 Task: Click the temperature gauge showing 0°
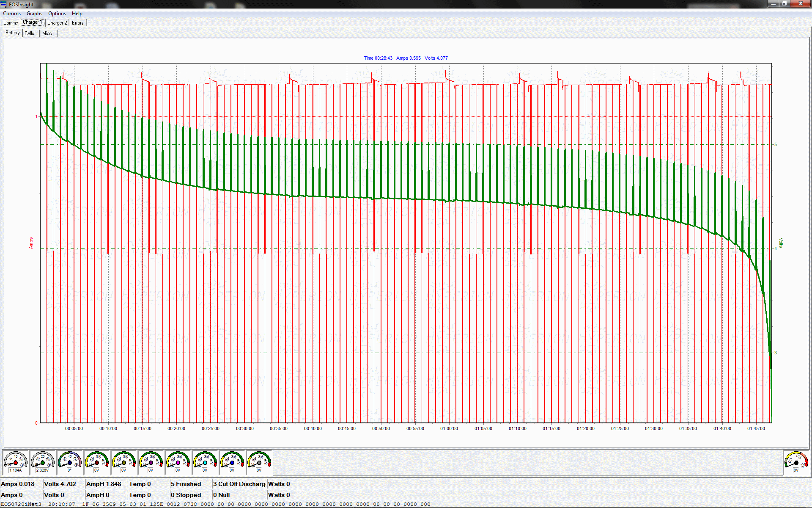click(x=70, y=462)
